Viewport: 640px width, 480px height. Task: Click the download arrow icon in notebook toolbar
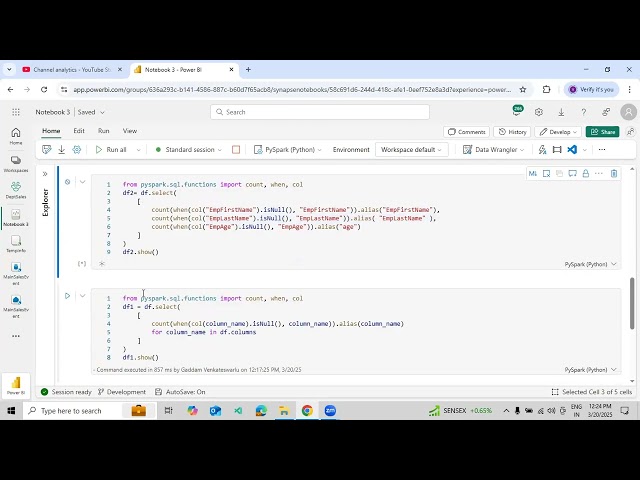coord(62,149)
